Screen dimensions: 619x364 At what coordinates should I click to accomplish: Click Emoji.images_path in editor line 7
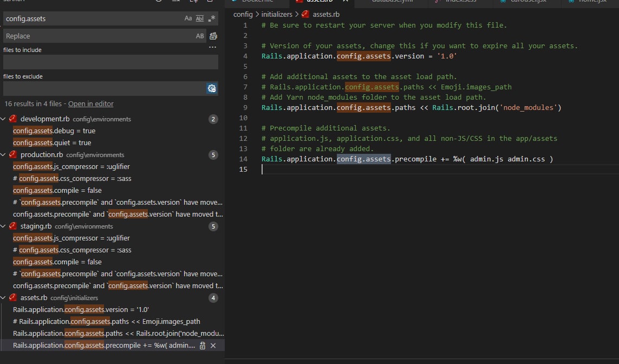tap(476, 87)
